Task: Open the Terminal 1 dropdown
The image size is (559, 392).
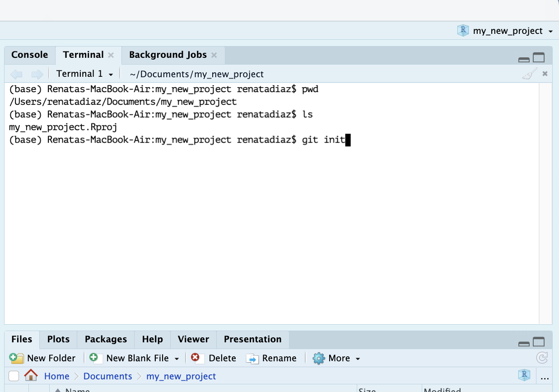Action: [84, 74]
